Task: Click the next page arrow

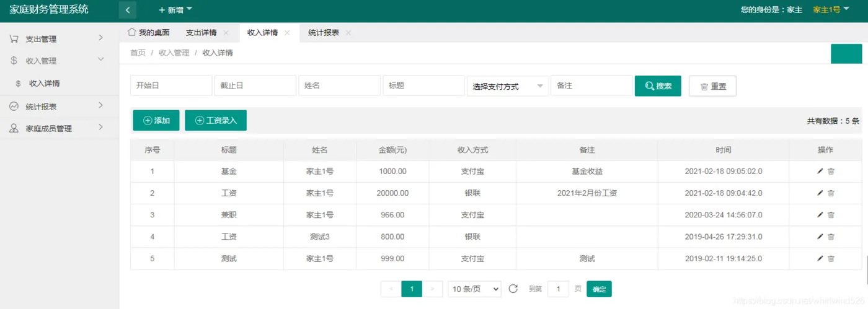Action: click(x=433, y=289)
